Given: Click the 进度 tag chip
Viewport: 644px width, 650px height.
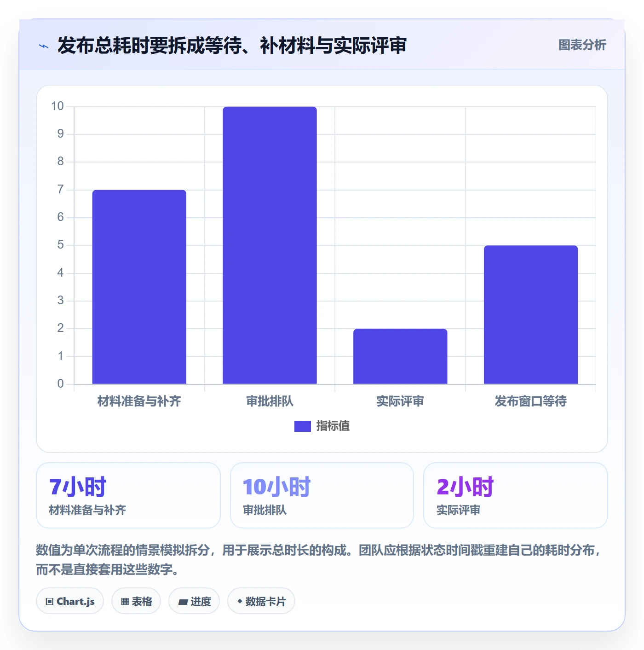Looking at the screenshot, I should pos(194,601).
